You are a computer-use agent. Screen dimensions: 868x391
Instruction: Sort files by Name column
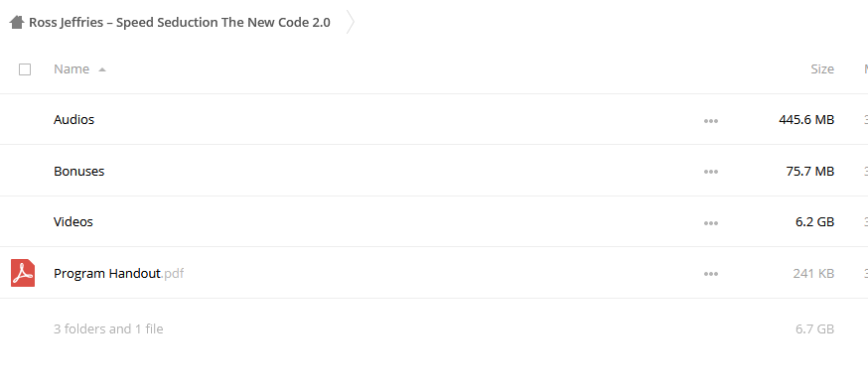tap(72, 69)
